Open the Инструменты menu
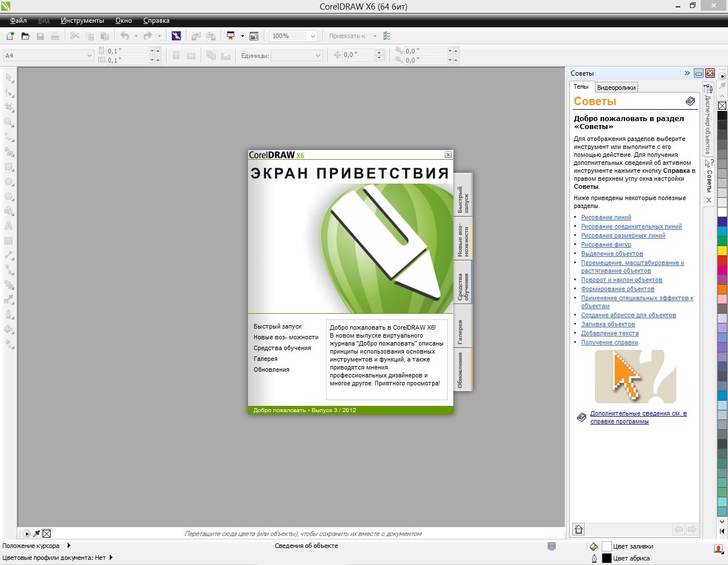 [x=82, y=20]
